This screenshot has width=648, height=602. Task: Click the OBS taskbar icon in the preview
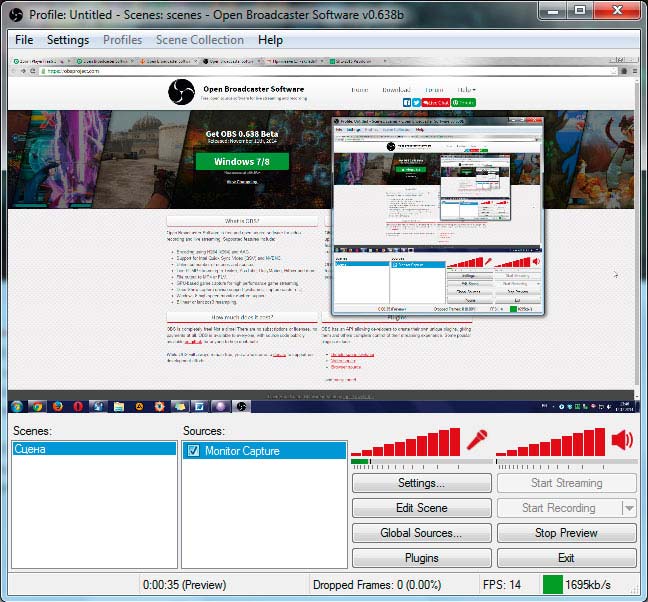tap(242, 407)
